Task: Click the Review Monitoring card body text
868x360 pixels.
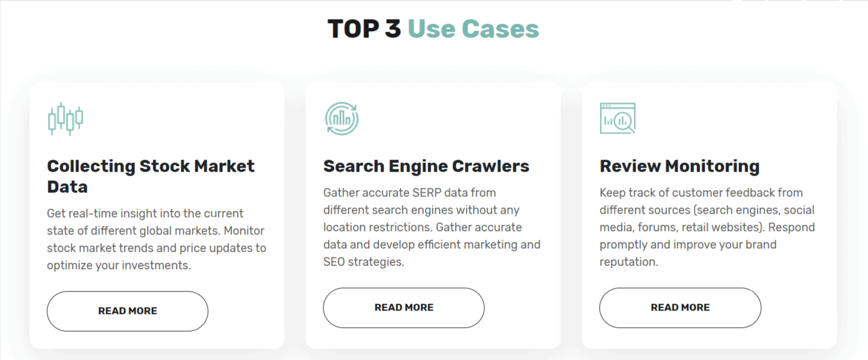Action: [707, 227]
